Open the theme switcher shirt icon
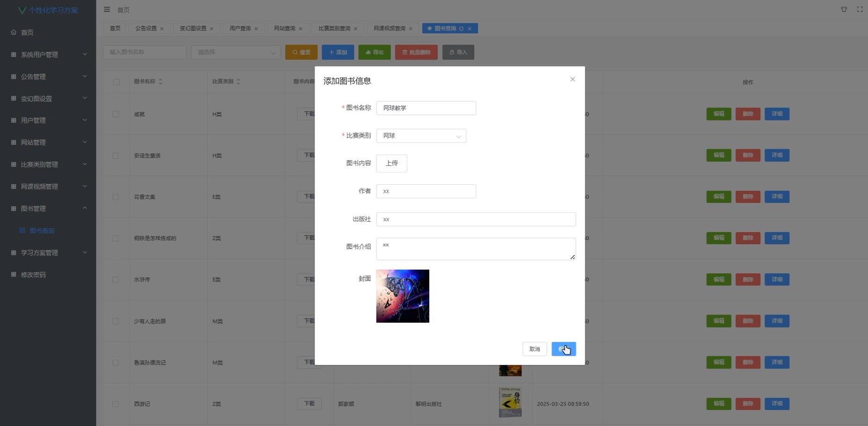 844,9
